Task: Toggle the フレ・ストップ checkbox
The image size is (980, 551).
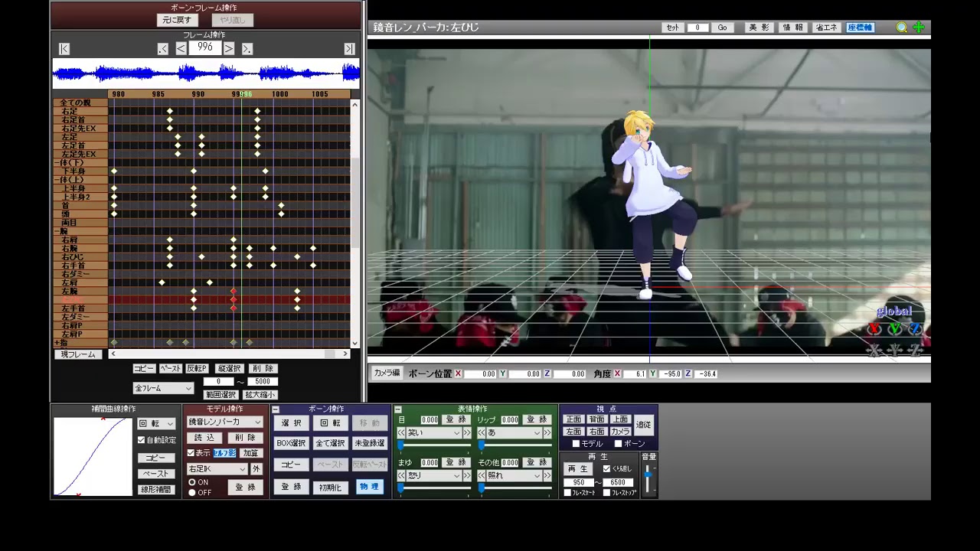Action: point(607,493)
